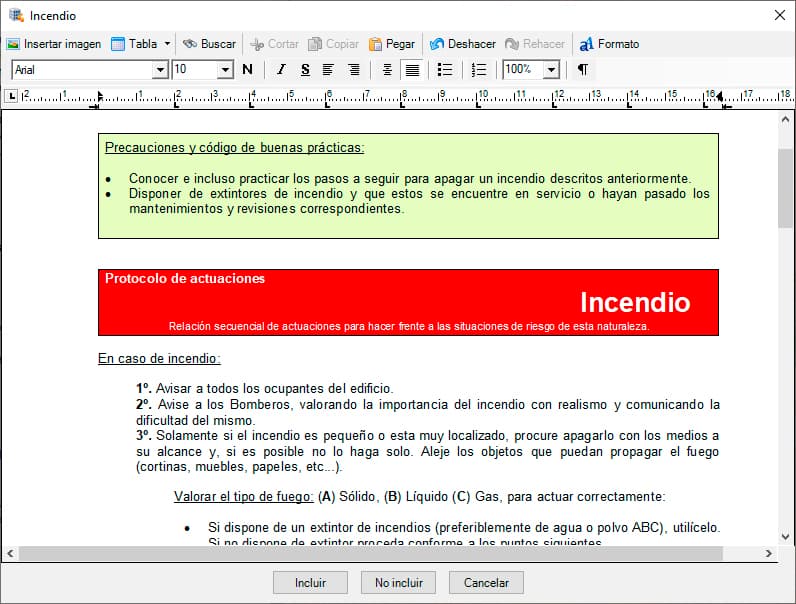This screenshot has height=604, width=796.
Task: Click the line '1º. Avisar a todos los ocupantes'
Action: (x=264, y=388)
